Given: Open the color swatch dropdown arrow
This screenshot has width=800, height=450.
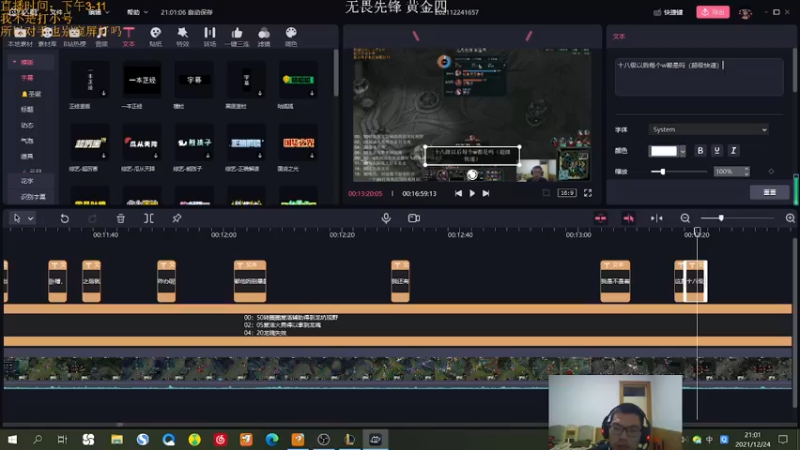Looking at the screenshot, I should tap(683, 151).
